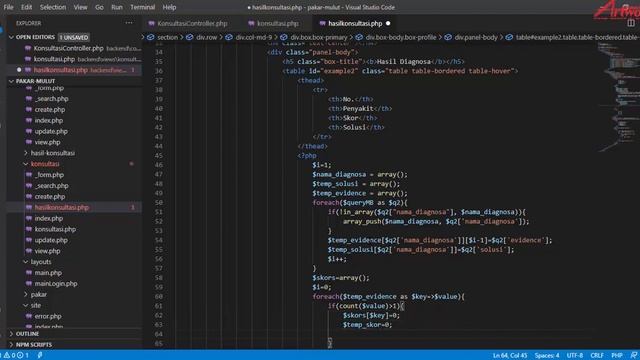Viewport: 640px width, 360px height.
Task: Expand the pakar folder
Action: coord(26,294)
